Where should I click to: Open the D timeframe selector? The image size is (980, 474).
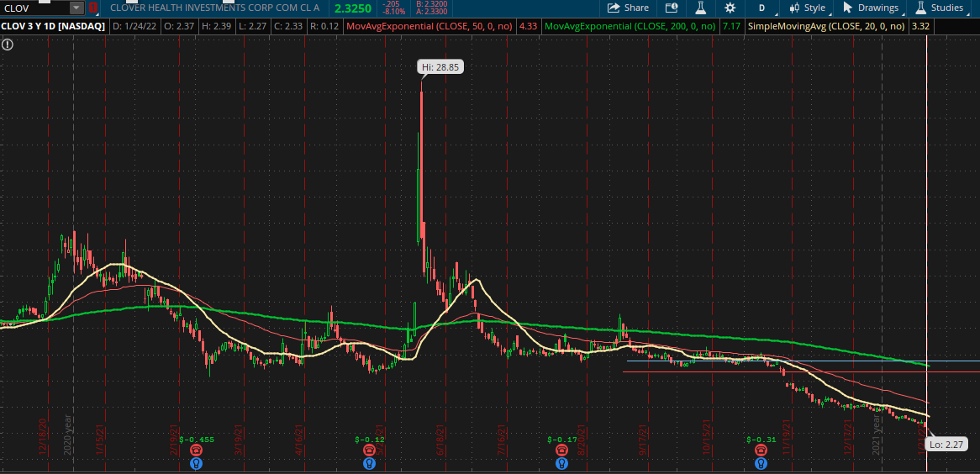pos(763,8)
